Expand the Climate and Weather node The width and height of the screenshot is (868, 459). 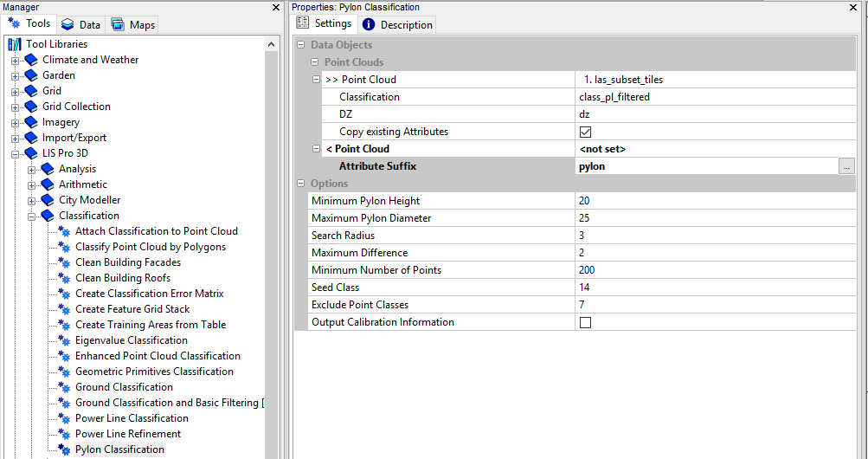click(x=15, y=61)
